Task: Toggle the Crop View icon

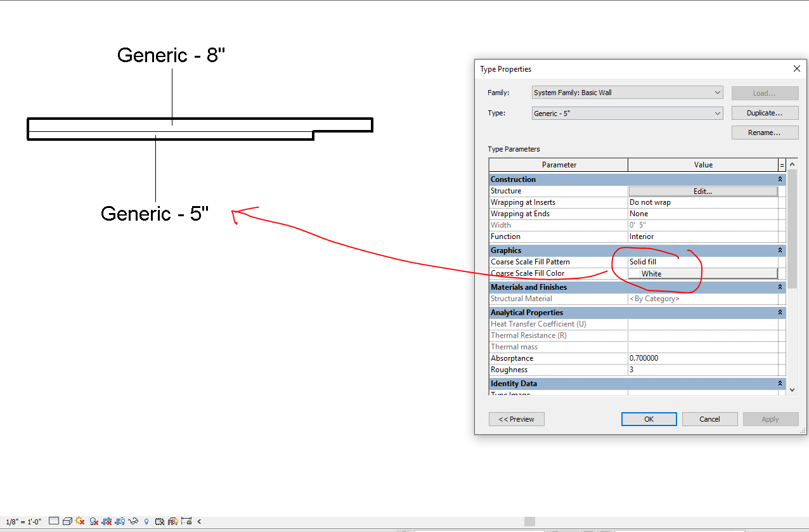Action: (106, 521)
